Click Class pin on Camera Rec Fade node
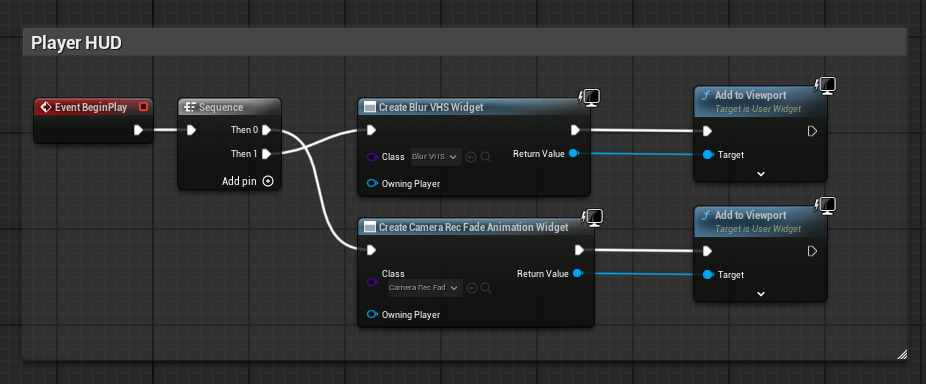 click(372, 282)
